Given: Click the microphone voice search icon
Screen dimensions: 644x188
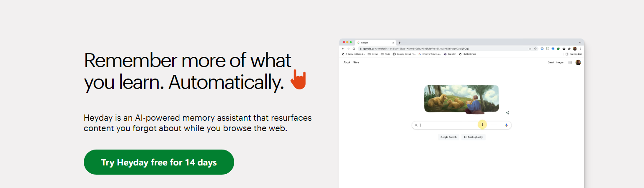Looking at the screenshot, I should point(506,125).
